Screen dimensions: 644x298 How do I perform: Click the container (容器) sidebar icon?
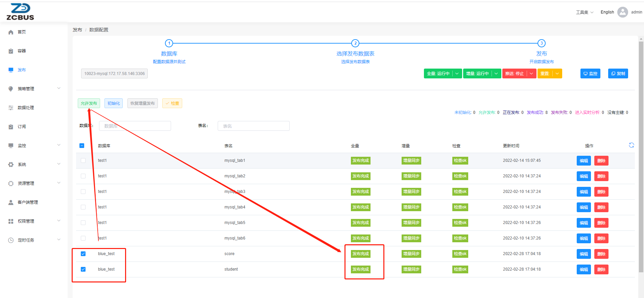click(x=11, y=51)
